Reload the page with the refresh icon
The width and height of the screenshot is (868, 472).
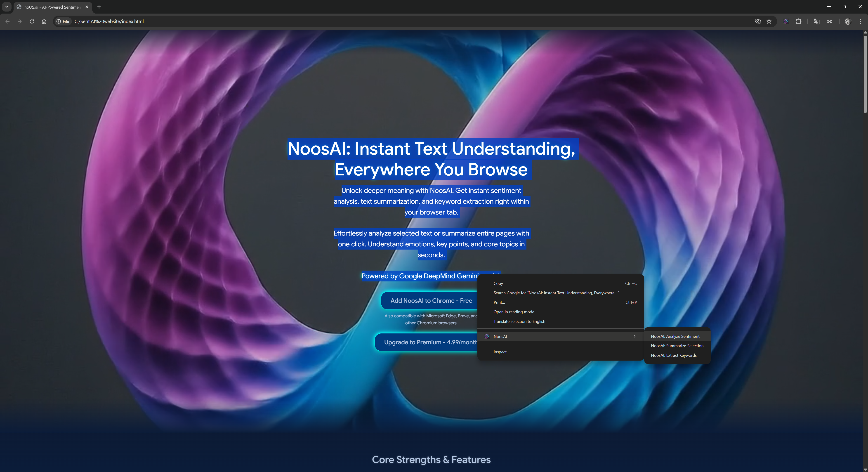pos(32,21)
